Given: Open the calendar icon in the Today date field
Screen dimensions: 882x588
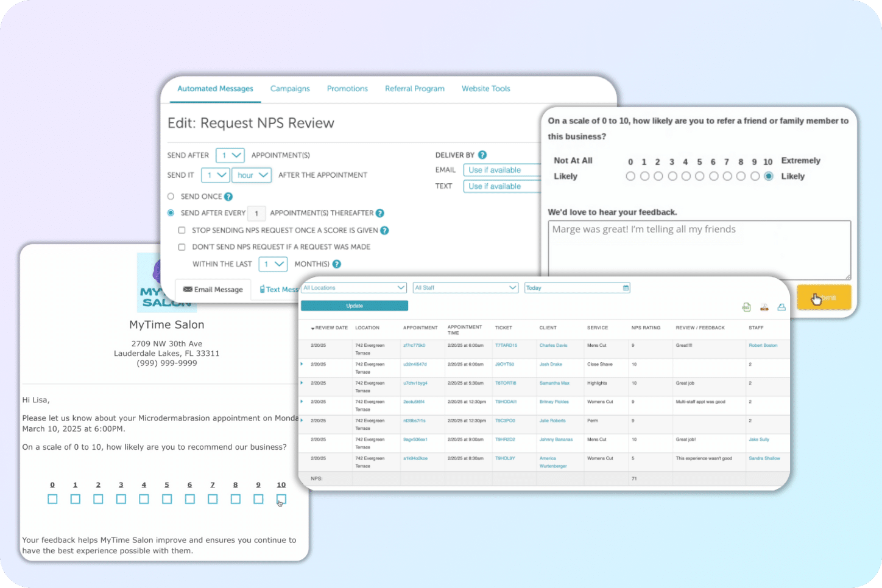Looking at the screenshot, I should pyautogui.click(x=626, y=288).
